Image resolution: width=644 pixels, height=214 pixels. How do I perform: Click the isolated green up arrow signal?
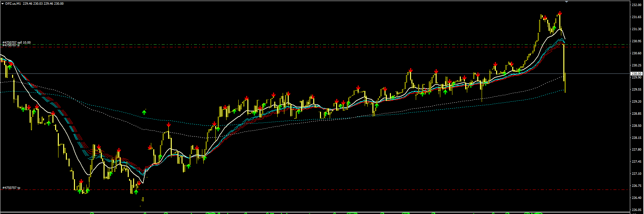point(145,112)
